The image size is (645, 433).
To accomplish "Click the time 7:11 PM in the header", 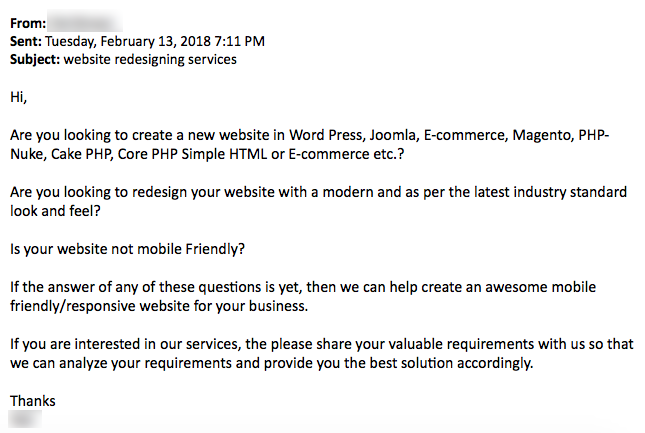I will point(239,41).
